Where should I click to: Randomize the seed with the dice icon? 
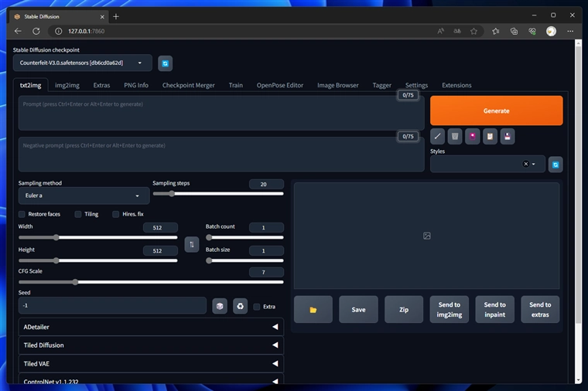[x=220, y=306]
